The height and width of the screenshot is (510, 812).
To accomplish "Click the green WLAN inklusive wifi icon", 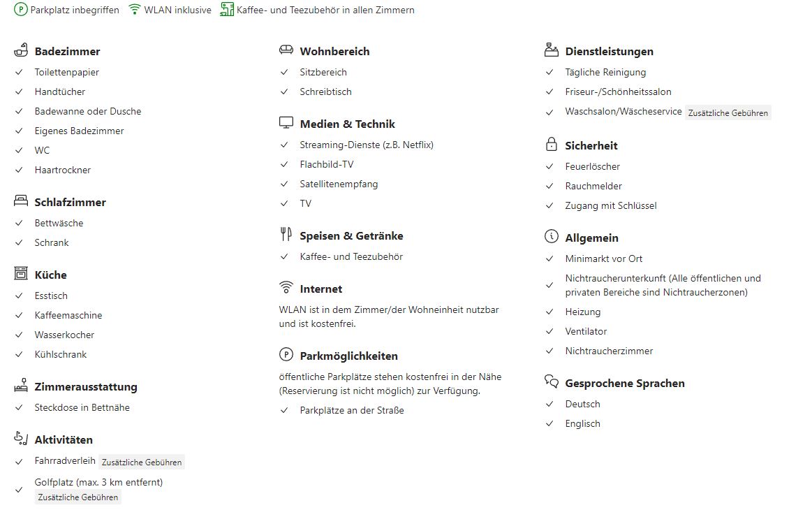I will coord(135,10).
